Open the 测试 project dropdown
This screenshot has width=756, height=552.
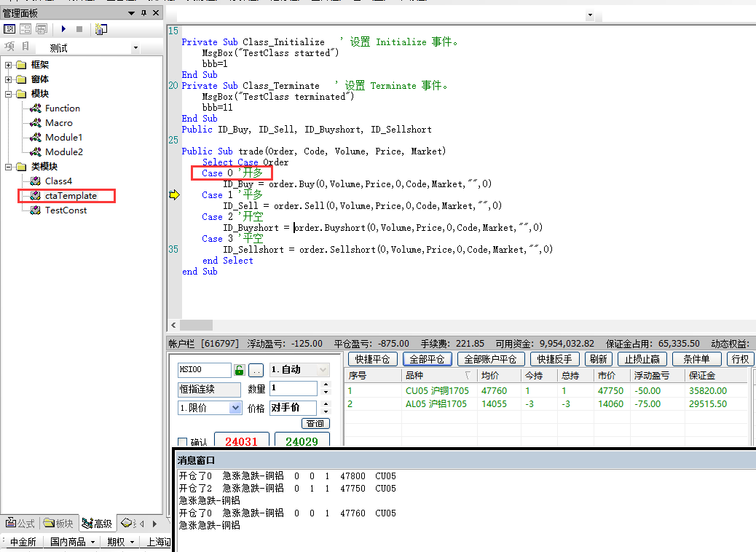[135, 48]
